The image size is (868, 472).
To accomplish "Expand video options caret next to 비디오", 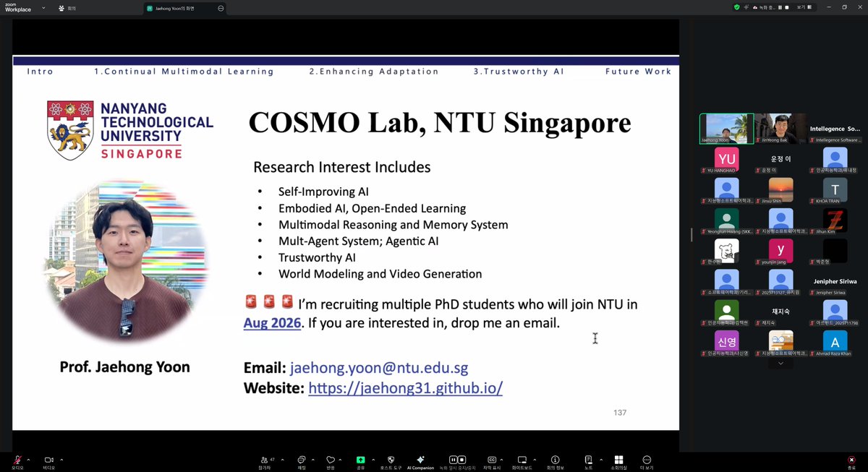I will (61, 459).
